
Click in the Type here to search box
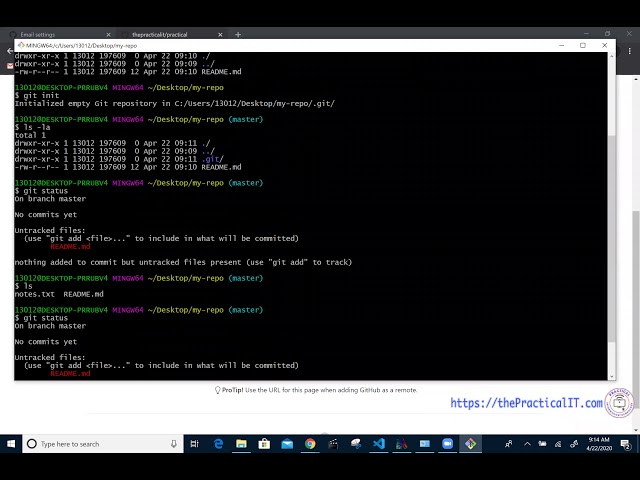click(100, 443)
